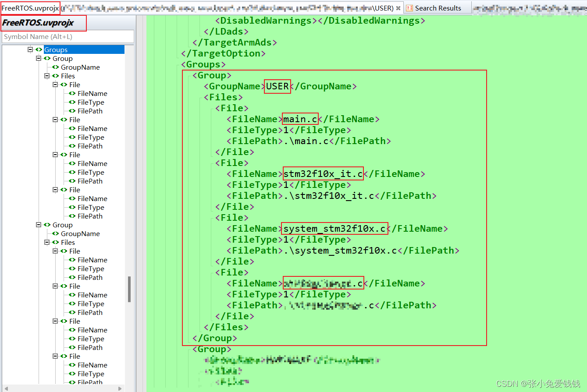Collapse the Groups node in symbol tree
Viewport: 587px width, 392px height.
coord(30,49)
